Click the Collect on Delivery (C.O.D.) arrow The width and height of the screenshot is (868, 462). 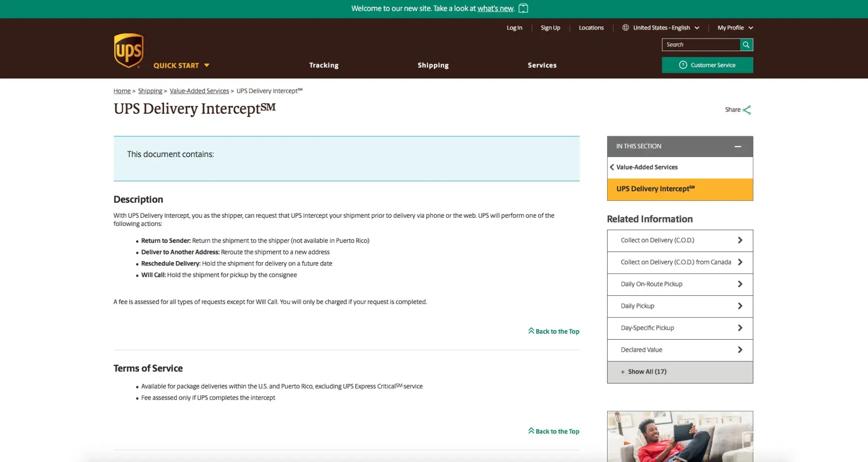(x=740, y=240)
